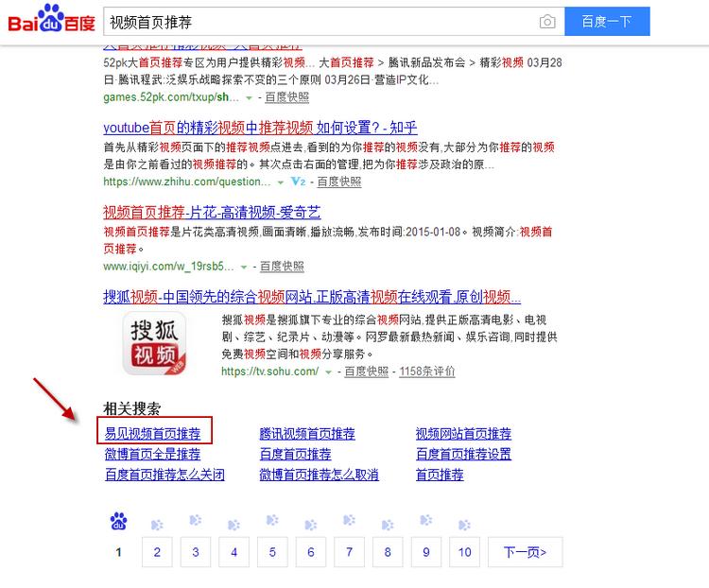This screenshot has width=709, height=588.
Task: Open the 1158条评价 reviews link
Action: [x=427, y=372]
